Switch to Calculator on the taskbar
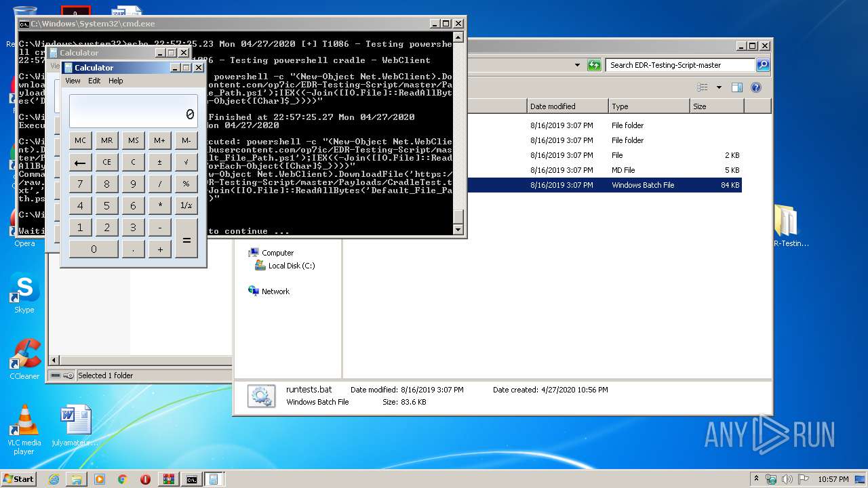 click(214, 479)
